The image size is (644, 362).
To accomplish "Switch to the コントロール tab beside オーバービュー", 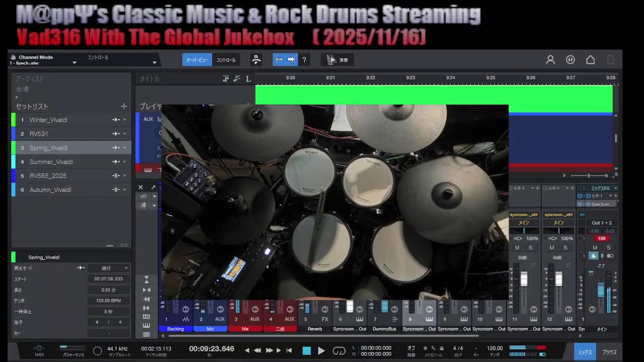I will (x=226, y=60).
